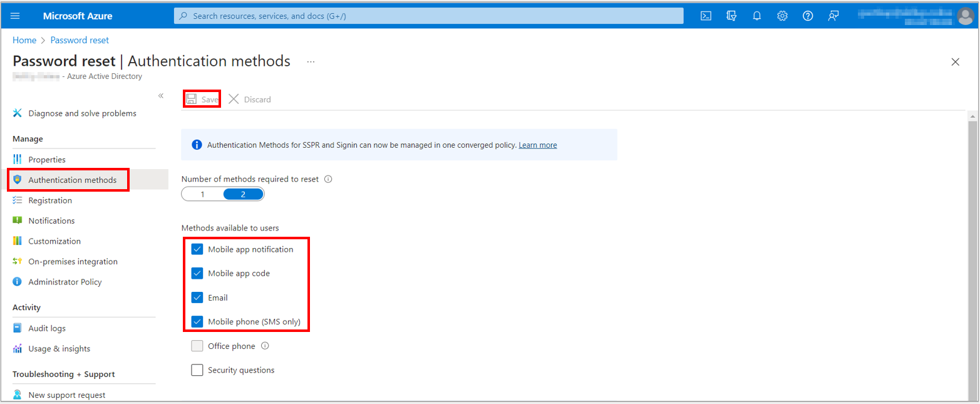Viewport: 980px width, 404px height.
Task: Follow the Learn more link
Action: (x=538, y=145)
